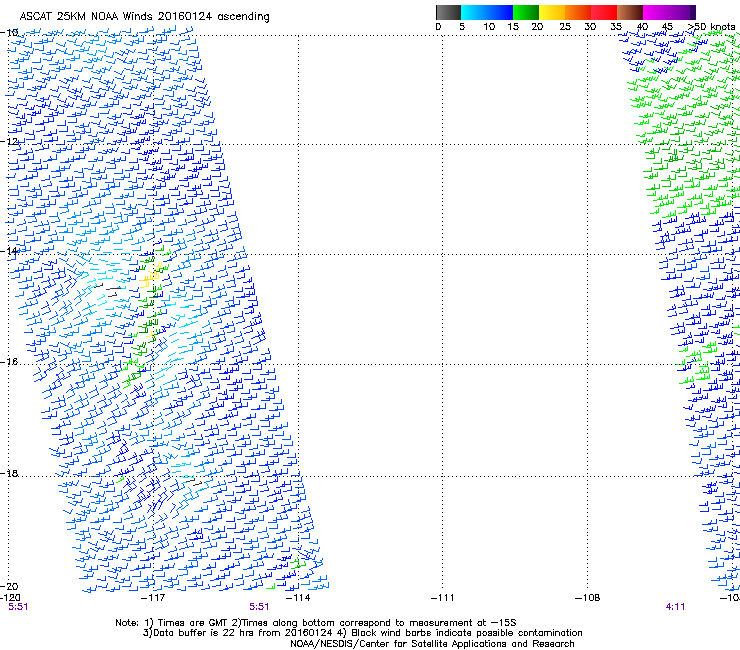Screen dimensions: 740x650
Task: Select the -14 latitude axis label
Action: (9, 251)
